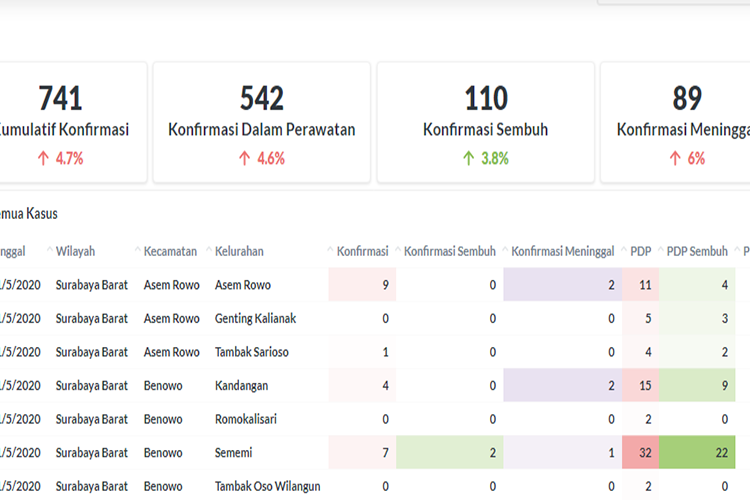
Task: Click PDP value 15 for Kandangan
Action: tap(645, 385)
